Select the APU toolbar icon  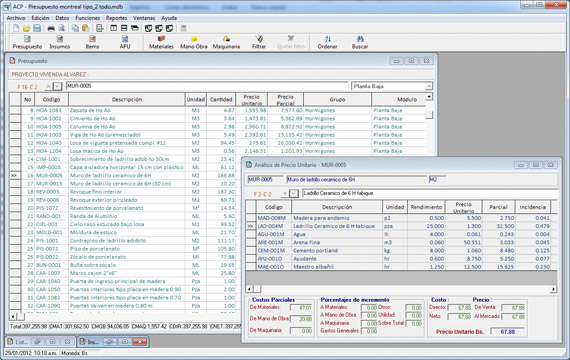(x=125, y=42)
